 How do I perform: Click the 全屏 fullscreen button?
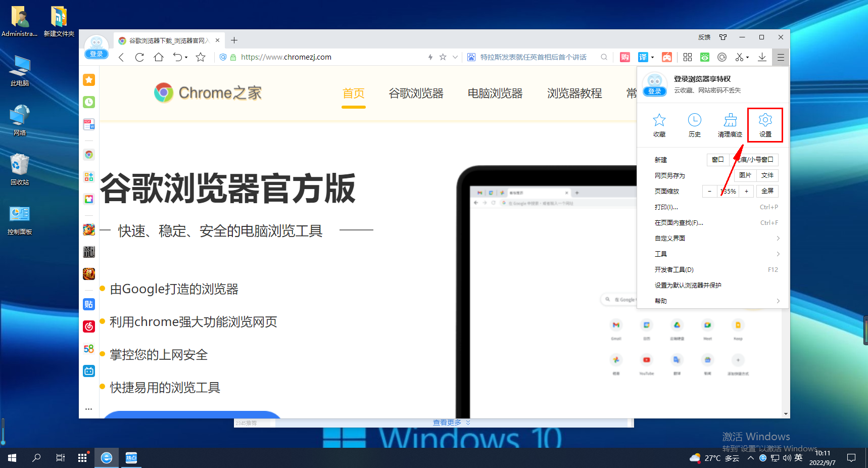pyautogui.click(x=767, y=191)
